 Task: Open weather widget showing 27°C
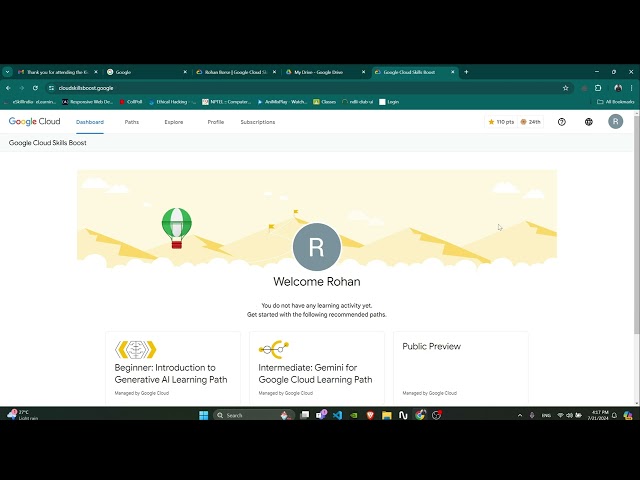pyautogui.click(x=24, y=415)
